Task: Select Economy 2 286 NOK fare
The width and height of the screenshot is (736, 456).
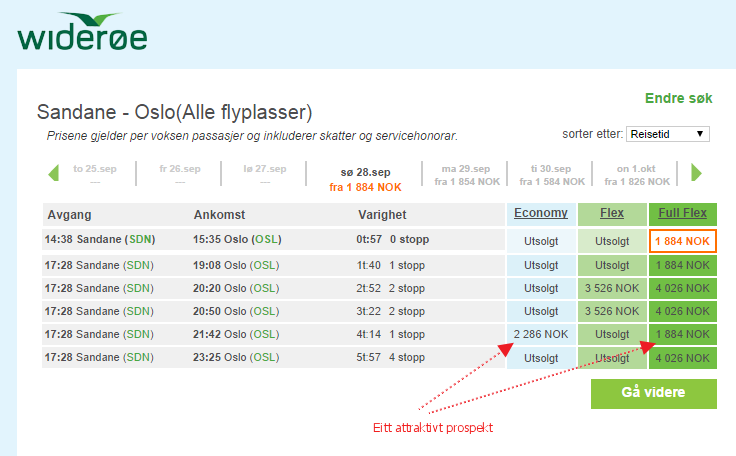Action: click(x=541, y=334)
